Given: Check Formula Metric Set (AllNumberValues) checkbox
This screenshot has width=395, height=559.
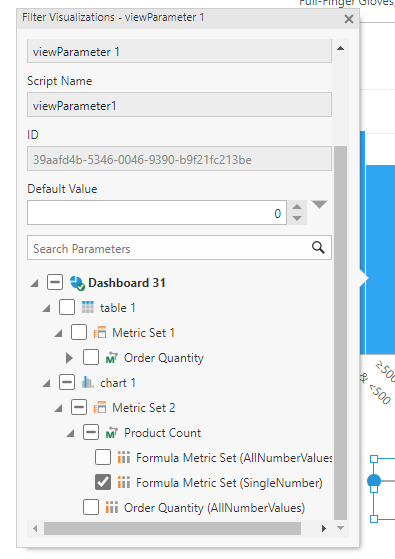Looking at the screenshot, I should pos(103,457).
